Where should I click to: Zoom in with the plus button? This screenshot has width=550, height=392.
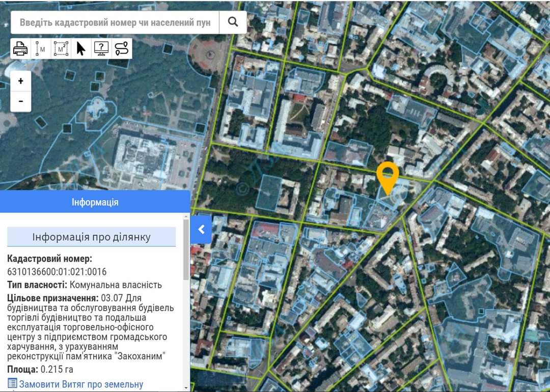[x=21, y=81]
